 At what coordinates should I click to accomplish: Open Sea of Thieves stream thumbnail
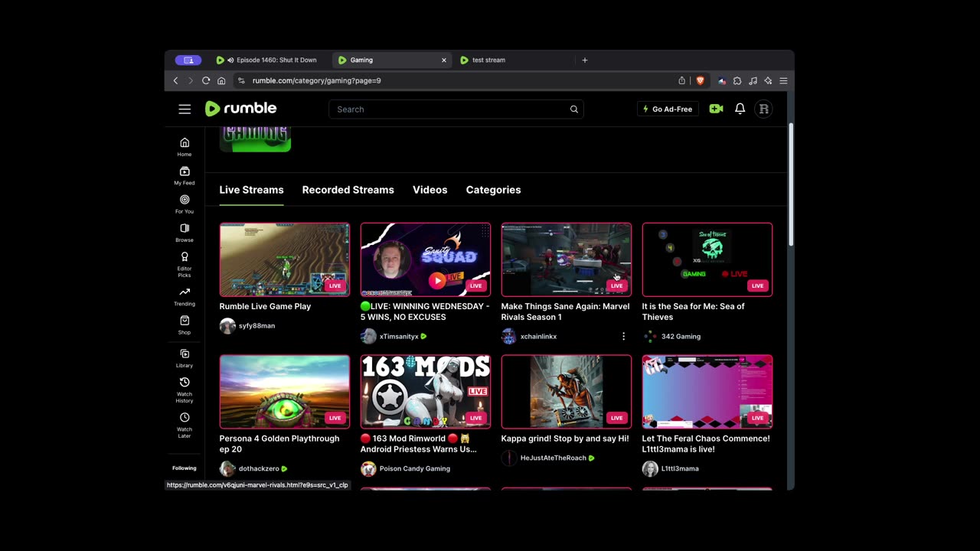tap(707, 259)
